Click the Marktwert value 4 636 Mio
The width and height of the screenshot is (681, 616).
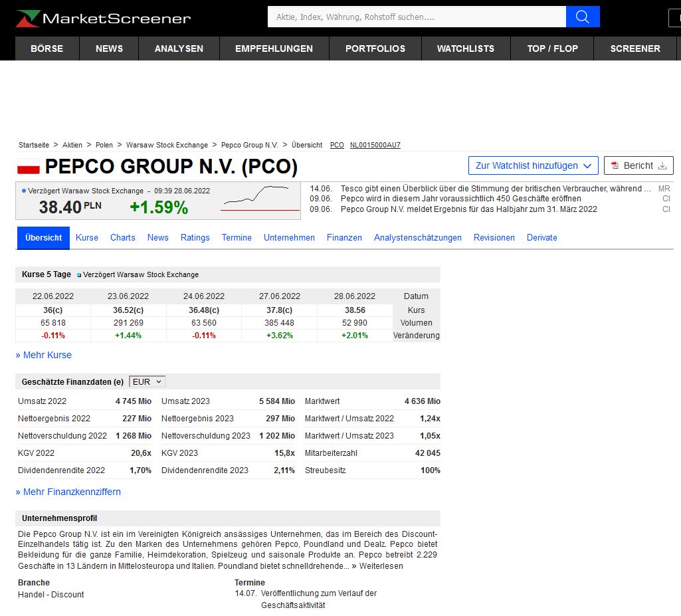click(x=422, y=401)
